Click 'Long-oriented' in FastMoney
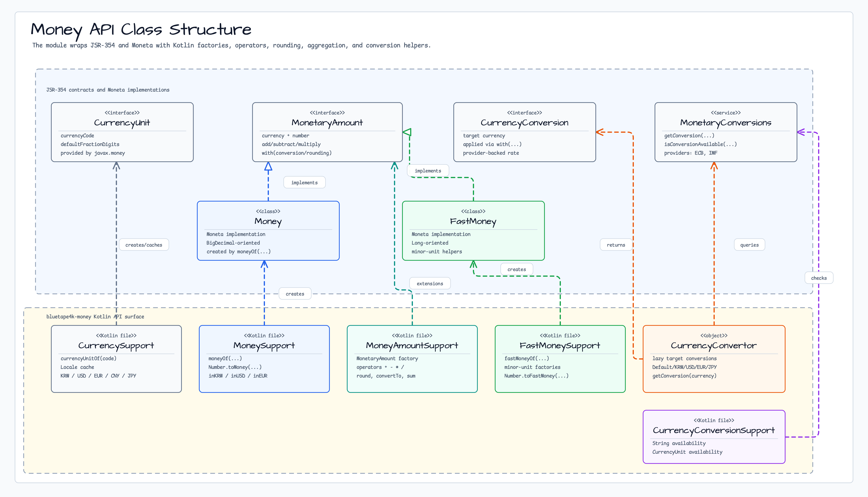 [430, 243]
